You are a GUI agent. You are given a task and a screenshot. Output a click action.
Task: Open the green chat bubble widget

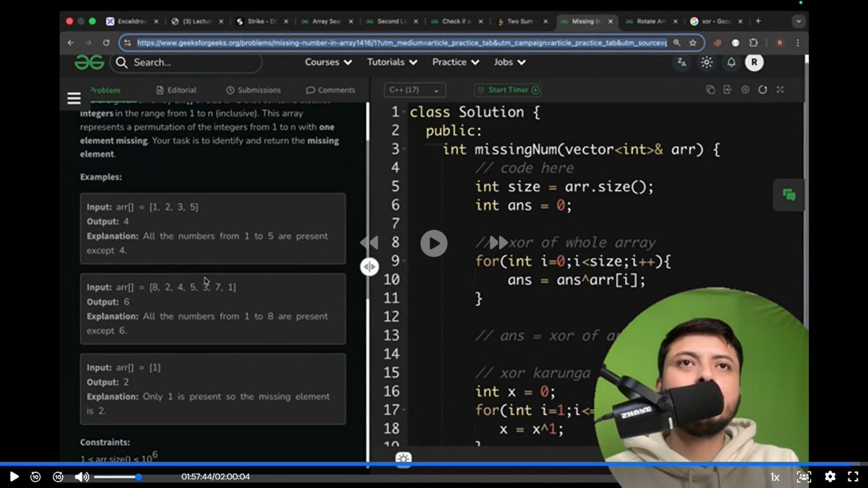789,194
